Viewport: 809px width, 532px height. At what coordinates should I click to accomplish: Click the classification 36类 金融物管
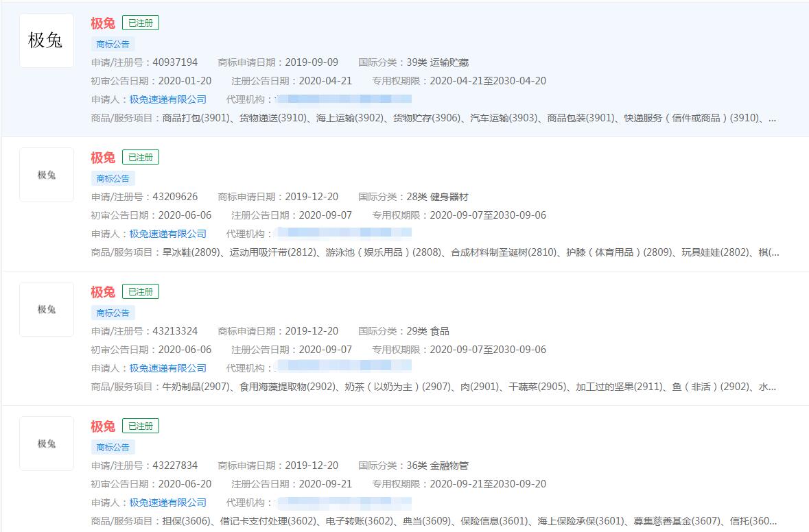pyautogui.click(x=438, y=465)
